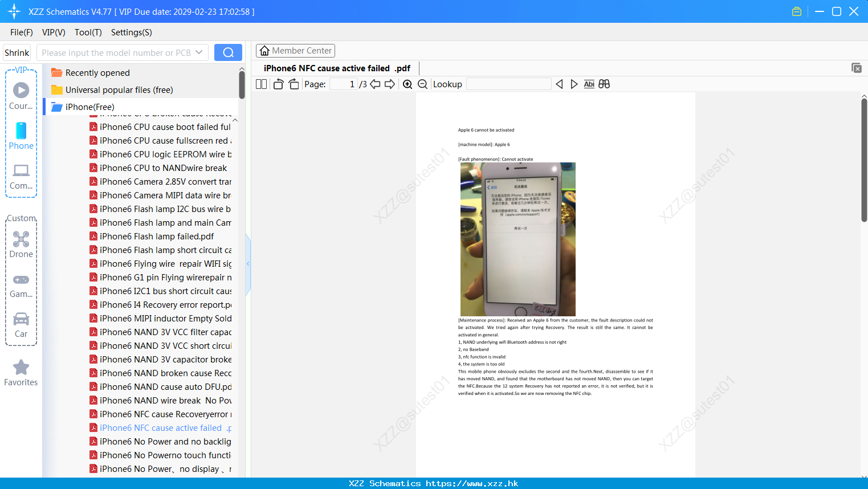Open iPhone6 Flash lamp short circuit file
Image resolution: width=868 pixels, height=489 pixels.
tap(160, 250)
